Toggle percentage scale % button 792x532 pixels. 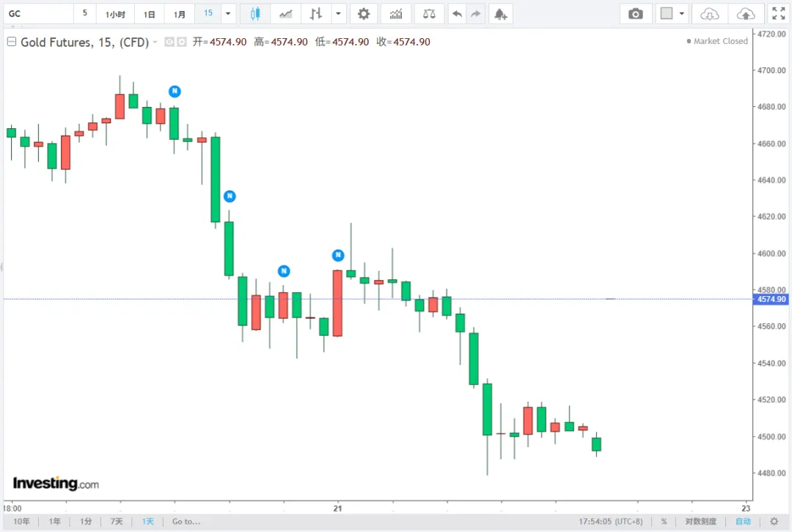[664, 522]
